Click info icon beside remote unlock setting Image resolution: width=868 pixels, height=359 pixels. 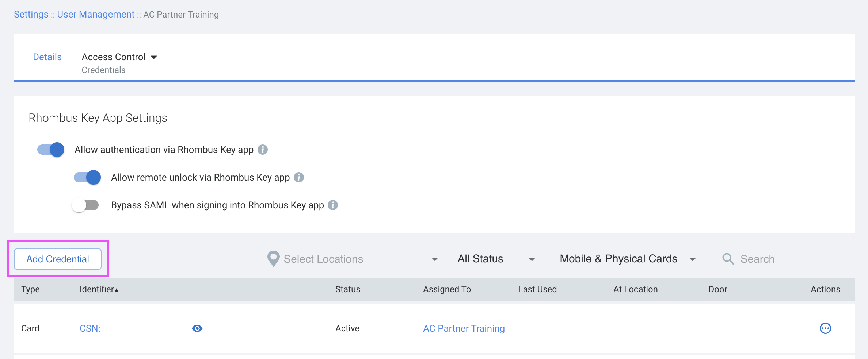[x=299, y=178]
